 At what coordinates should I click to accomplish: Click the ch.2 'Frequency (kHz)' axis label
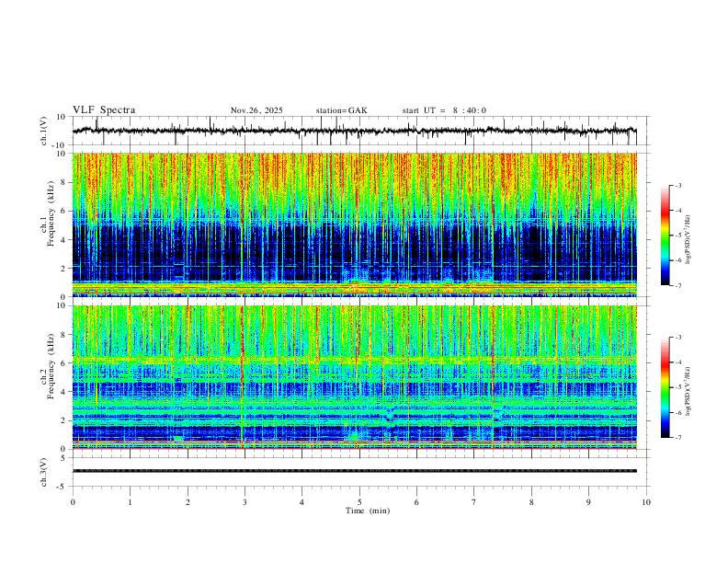(x=51, y=366)
